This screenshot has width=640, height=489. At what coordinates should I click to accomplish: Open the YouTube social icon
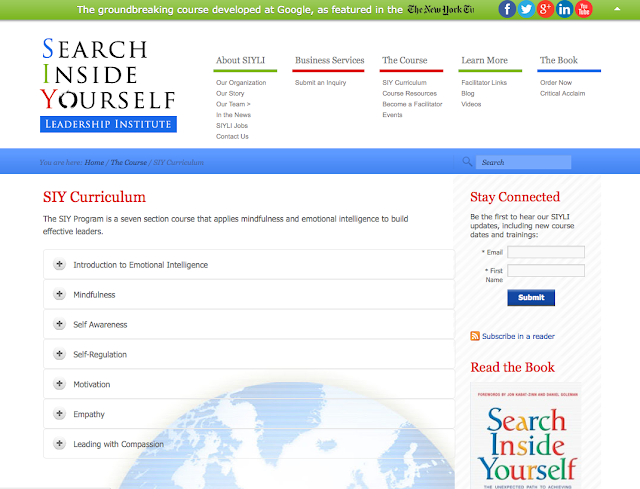(584, 9)
